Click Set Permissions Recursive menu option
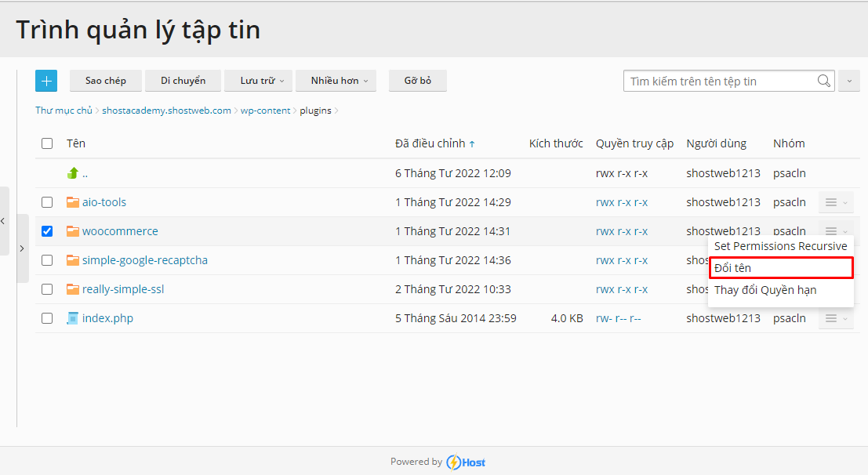The height and width of the screenshot is (475, 868). pyautogui.click(x=780, y=245)
